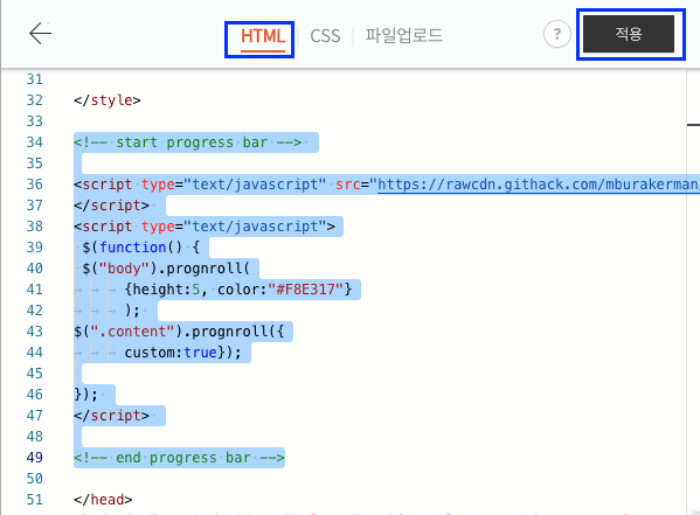Click the closing style tag on line 32
The image size is (700, 515).
pos(107,100)
